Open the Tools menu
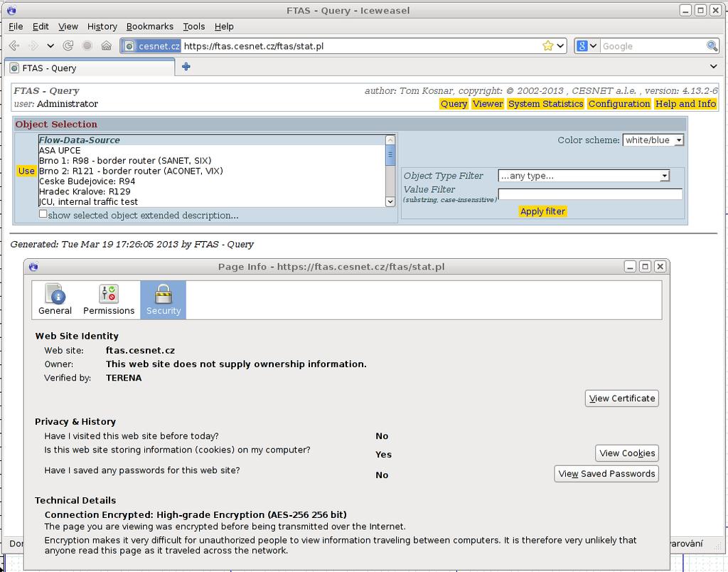 tap(193, 26)
